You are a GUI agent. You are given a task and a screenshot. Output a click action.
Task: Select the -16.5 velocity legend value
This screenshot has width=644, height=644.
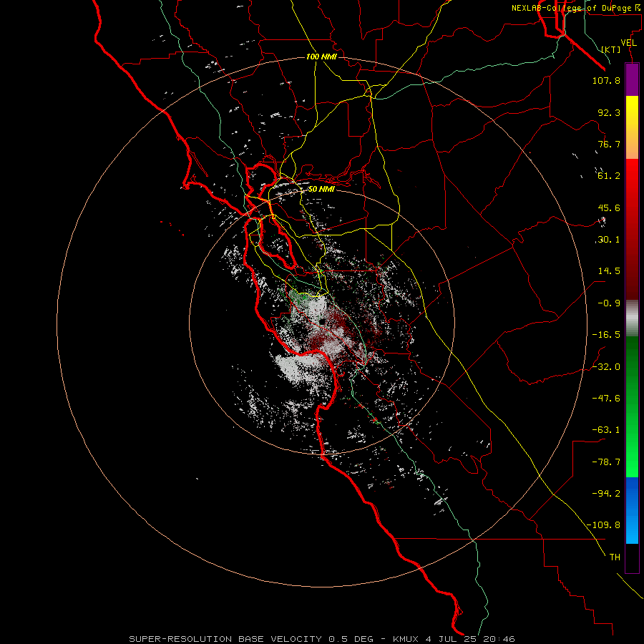[x=606, y=335]
